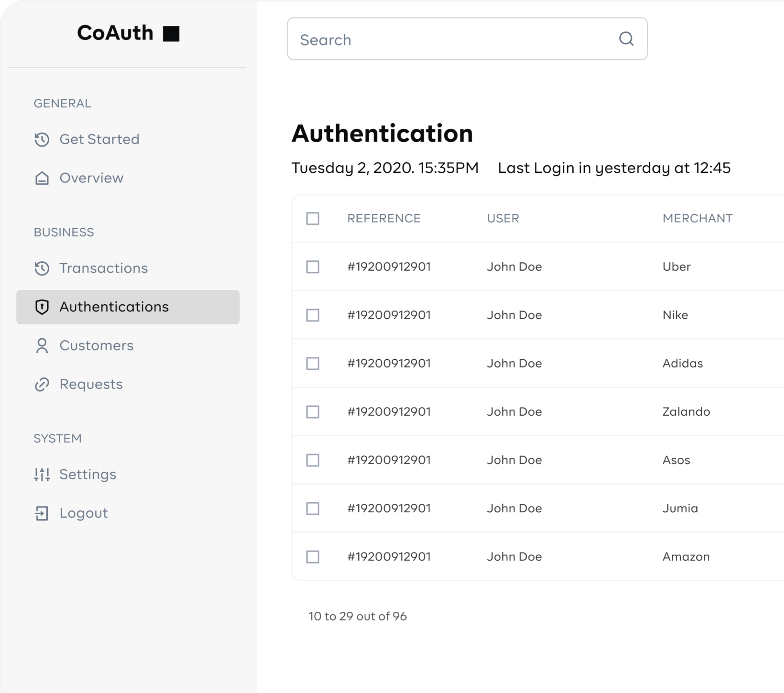Click the CoAuth logo square

172,34
